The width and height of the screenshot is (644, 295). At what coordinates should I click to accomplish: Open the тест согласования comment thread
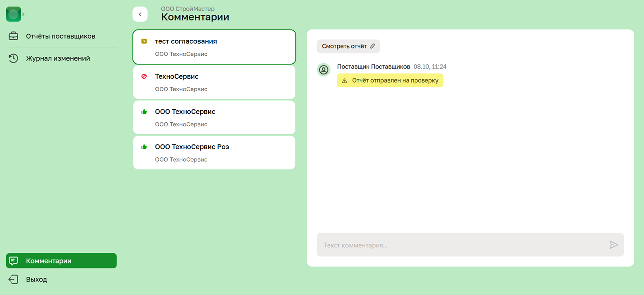click(214, 47)
